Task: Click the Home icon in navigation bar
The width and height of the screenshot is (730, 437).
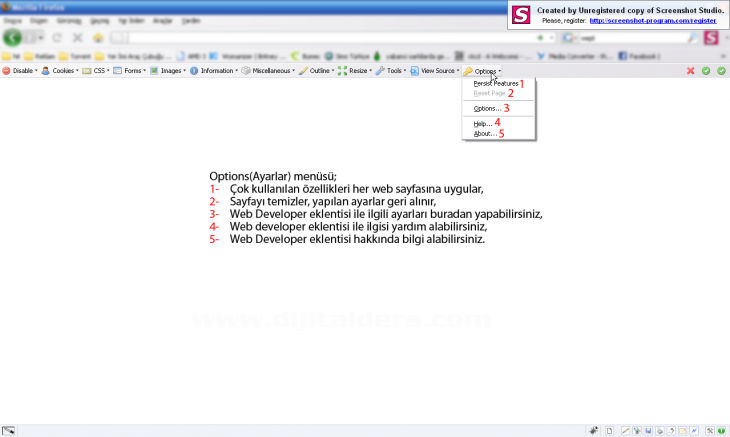Action: [98, 37]
